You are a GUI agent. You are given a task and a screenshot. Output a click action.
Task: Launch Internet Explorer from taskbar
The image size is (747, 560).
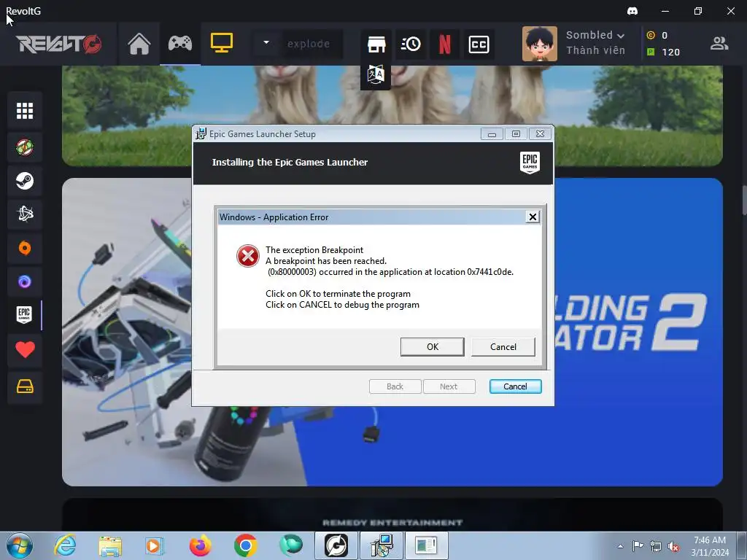tap(65, 545)
